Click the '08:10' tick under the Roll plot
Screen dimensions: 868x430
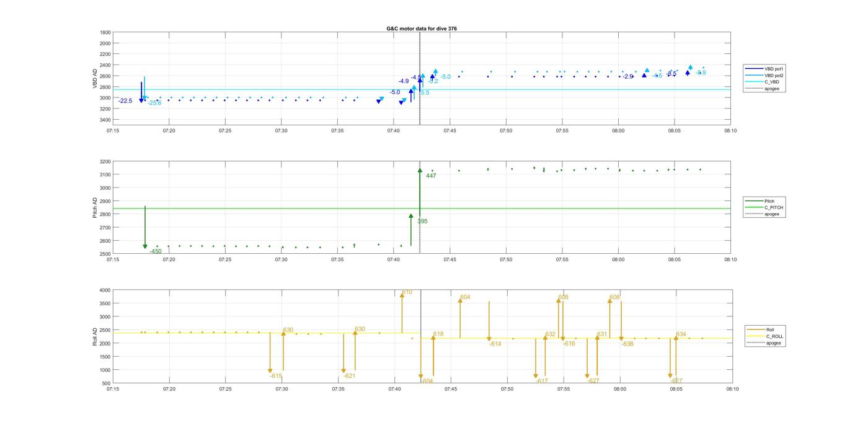click(732, 389)
